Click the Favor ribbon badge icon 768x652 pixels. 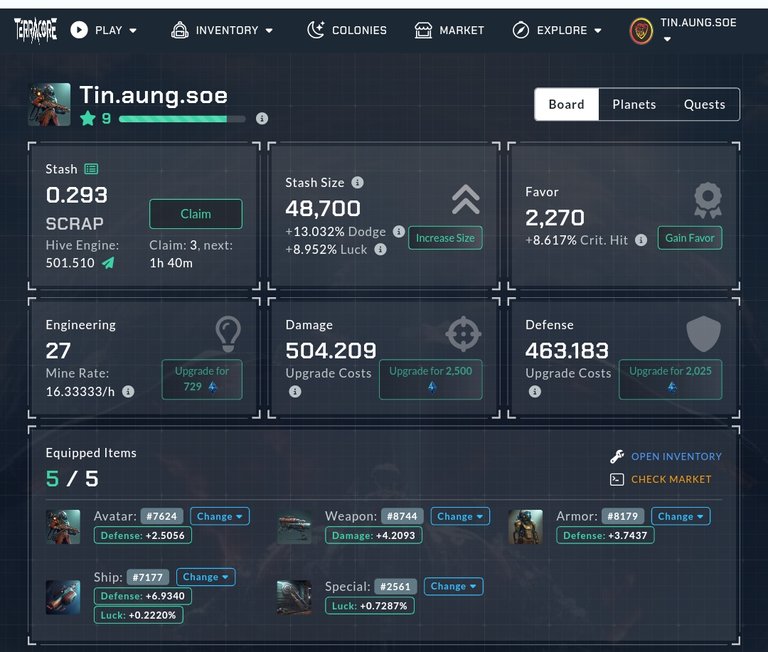point(708,200)
